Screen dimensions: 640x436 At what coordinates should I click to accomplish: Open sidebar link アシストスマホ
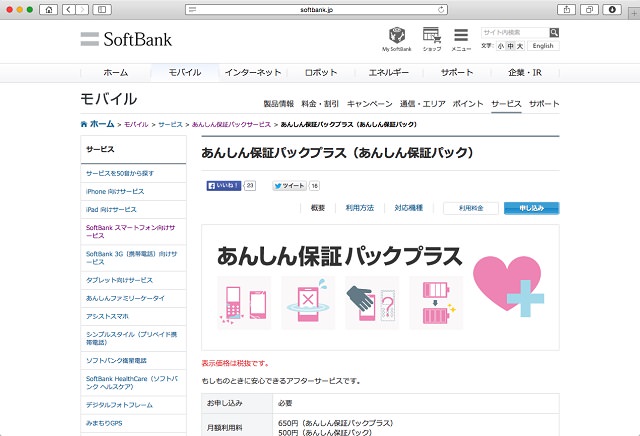(107, 316)
